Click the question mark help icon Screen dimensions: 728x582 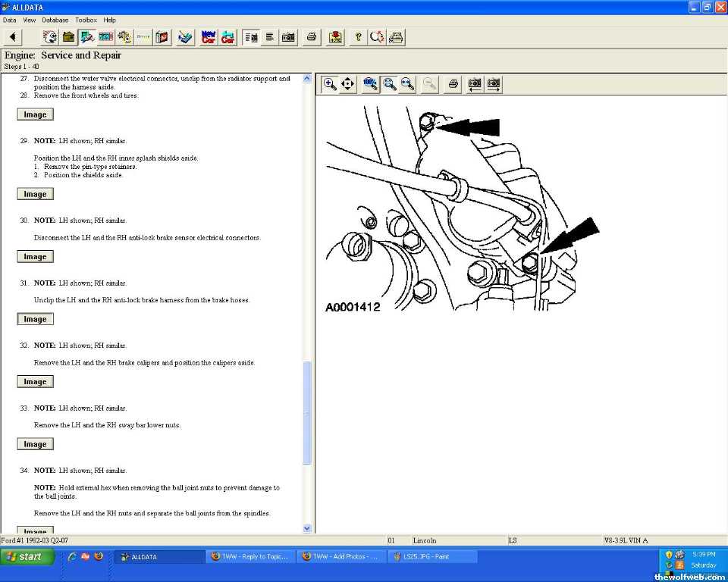point(359,37)
